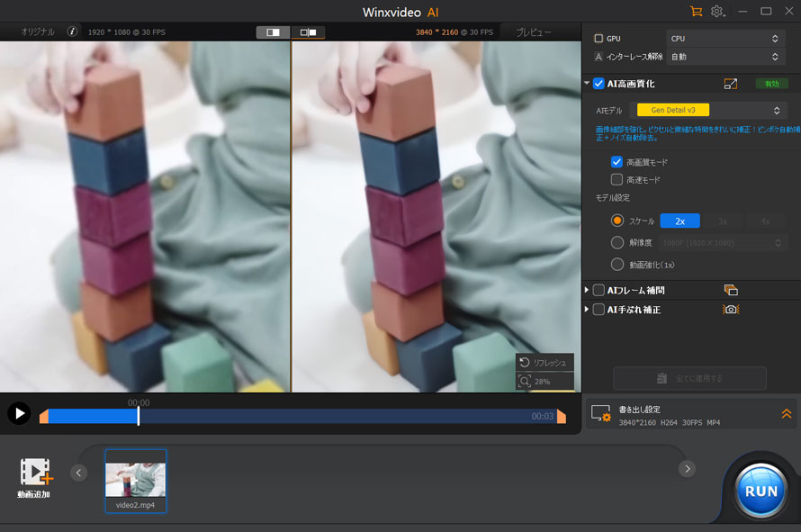Viewport: 801px width, 532px height.
Task: Click the リフレッシュ button
Action: (x=544, y=362)
